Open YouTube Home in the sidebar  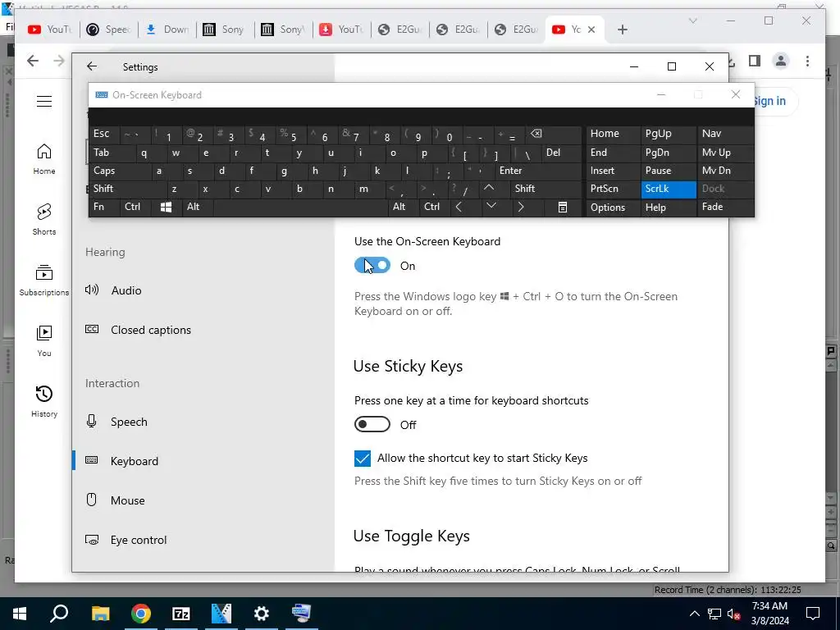[44, 159]
